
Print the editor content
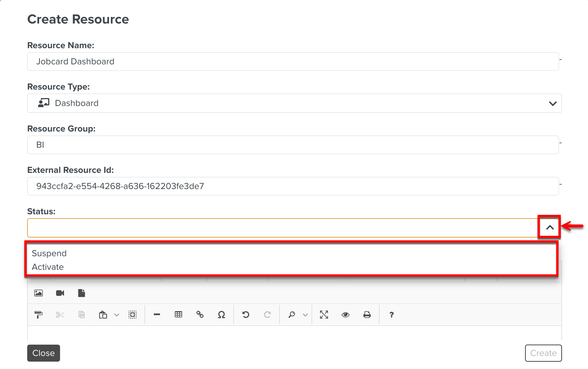[367, 315]
